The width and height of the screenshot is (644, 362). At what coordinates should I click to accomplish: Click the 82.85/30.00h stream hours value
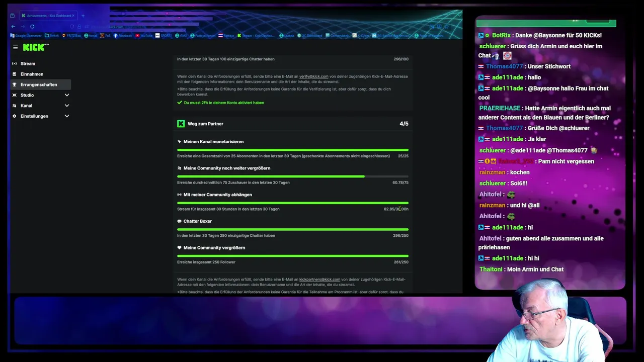(x=396, y=209)
